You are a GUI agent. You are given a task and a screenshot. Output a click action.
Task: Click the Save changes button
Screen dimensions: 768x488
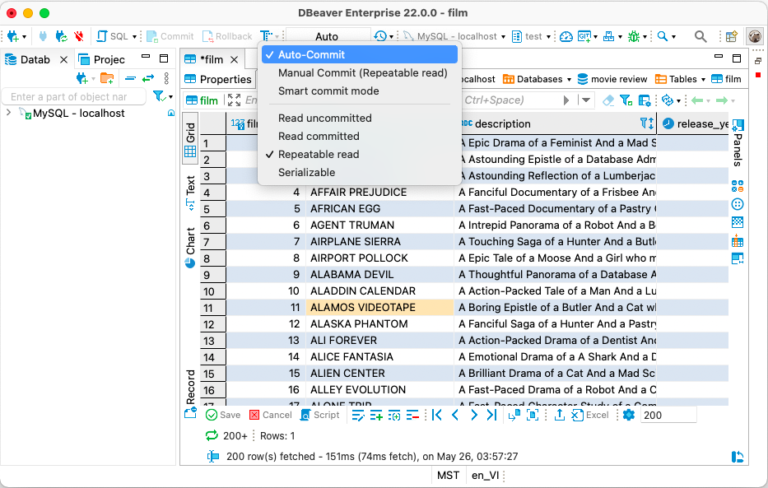point(223,415)
